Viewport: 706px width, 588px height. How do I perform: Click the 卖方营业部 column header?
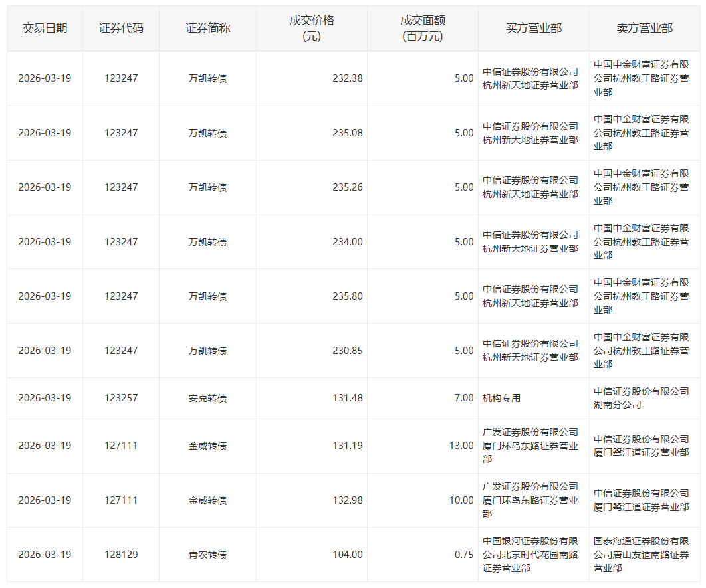coord(644,29)
